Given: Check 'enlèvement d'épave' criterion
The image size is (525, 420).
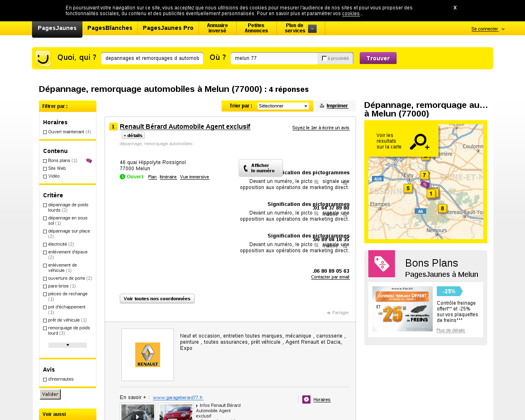Looking at the screenshot, I should click(45, 252).
